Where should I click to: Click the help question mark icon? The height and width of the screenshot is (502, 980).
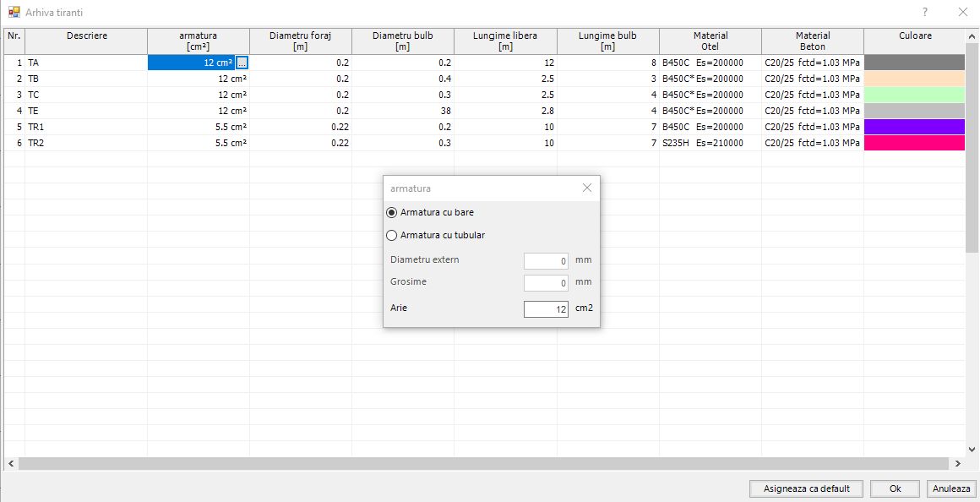click(925, 12)
